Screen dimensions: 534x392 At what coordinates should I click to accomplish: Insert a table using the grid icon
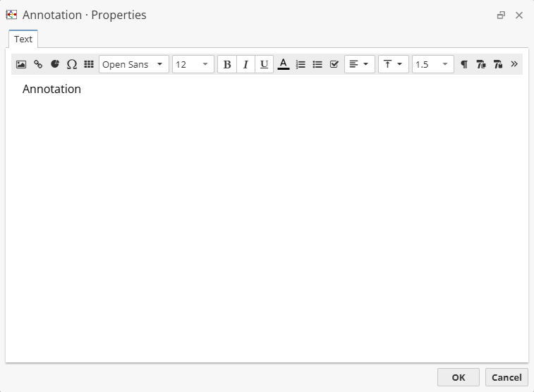coord(89,64)
